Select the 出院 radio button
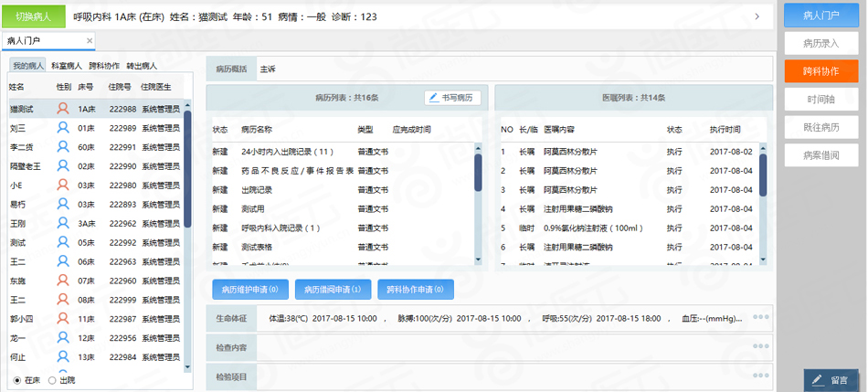 tap(53, 380)
